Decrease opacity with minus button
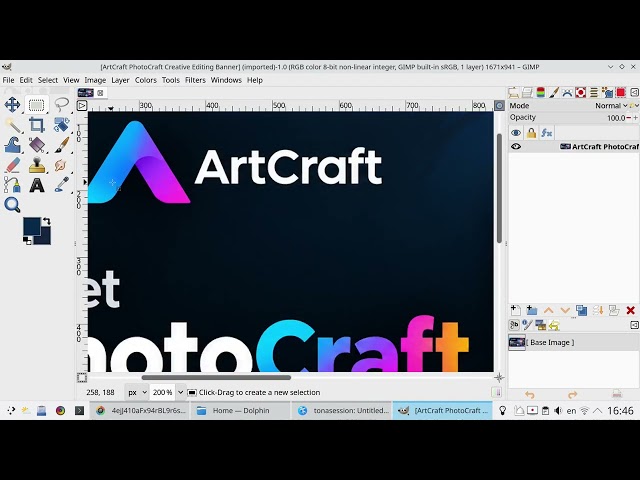The height and width of the screenshot is (480, 640). click(x=629, y=118)
